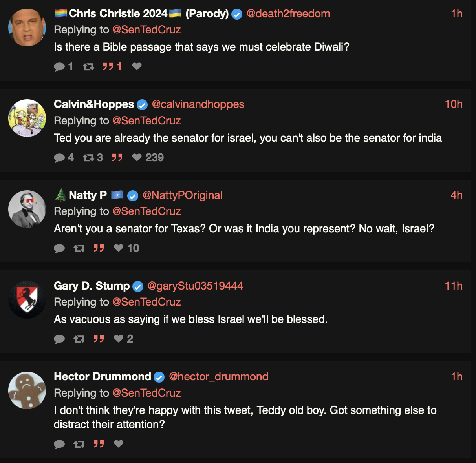This screenshot has height=463, width=476.
Task: Like the Diwali Bible passage tweet
Action: 137,66
